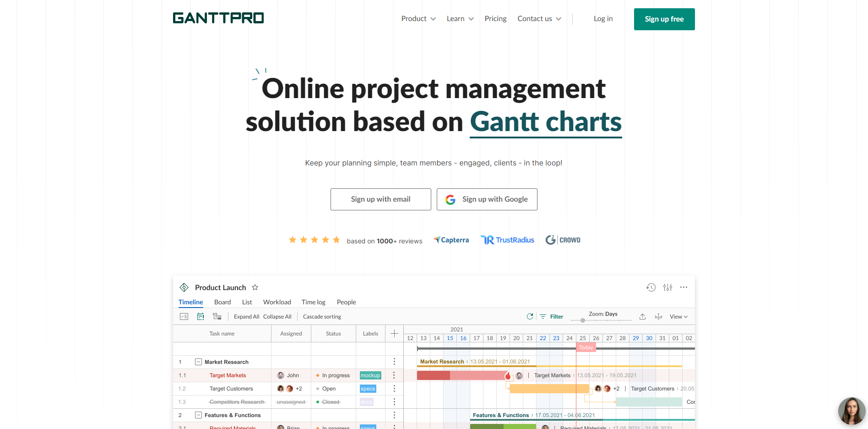
Task: Star the Product Launch project as favorite
Action: click(255, 287)
